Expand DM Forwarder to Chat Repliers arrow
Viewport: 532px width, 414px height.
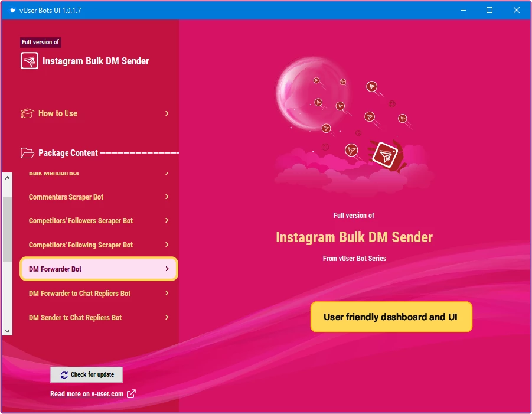coord(167,293)
